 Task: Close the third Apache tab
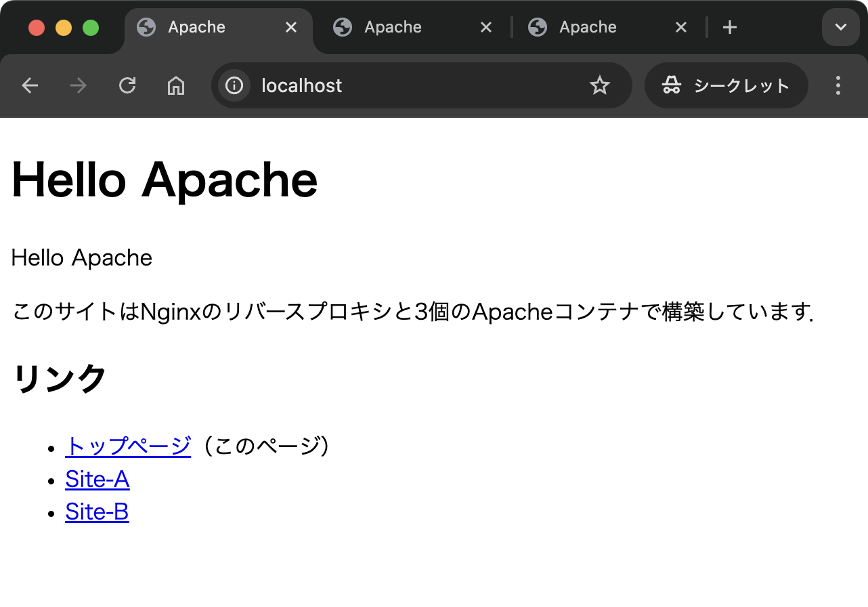tap(681, 27)
